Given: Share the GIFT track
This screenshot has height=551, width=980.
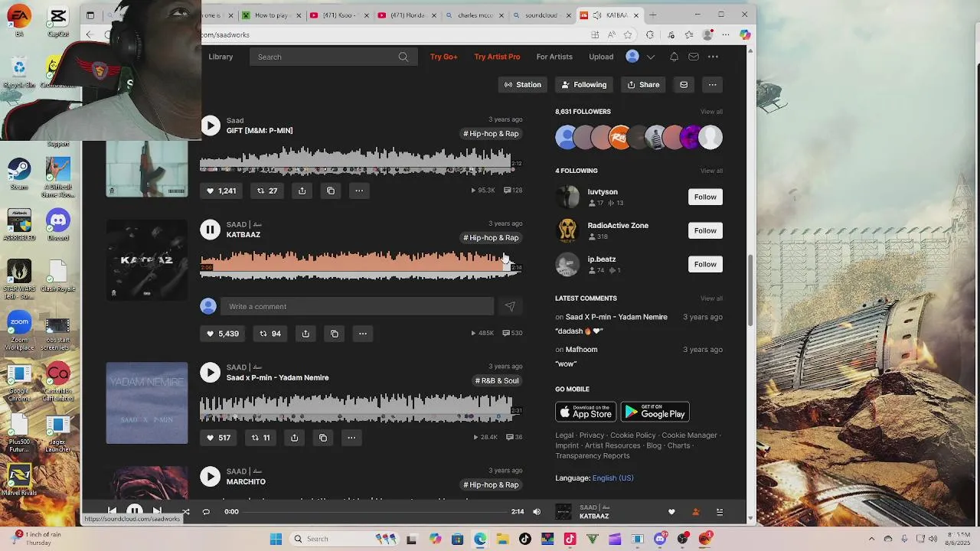Looking at the screenshot, I should coord(302,191).
